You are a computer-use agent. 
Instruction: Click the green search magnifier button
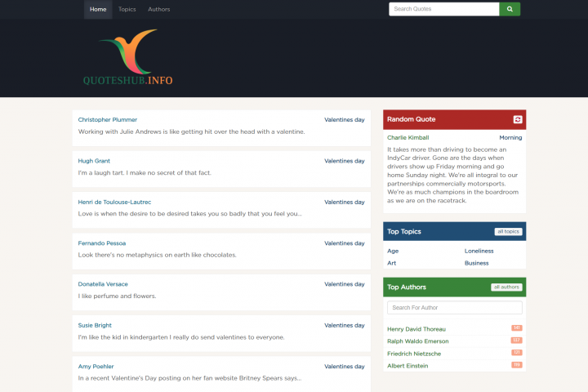tap(510, 9)
